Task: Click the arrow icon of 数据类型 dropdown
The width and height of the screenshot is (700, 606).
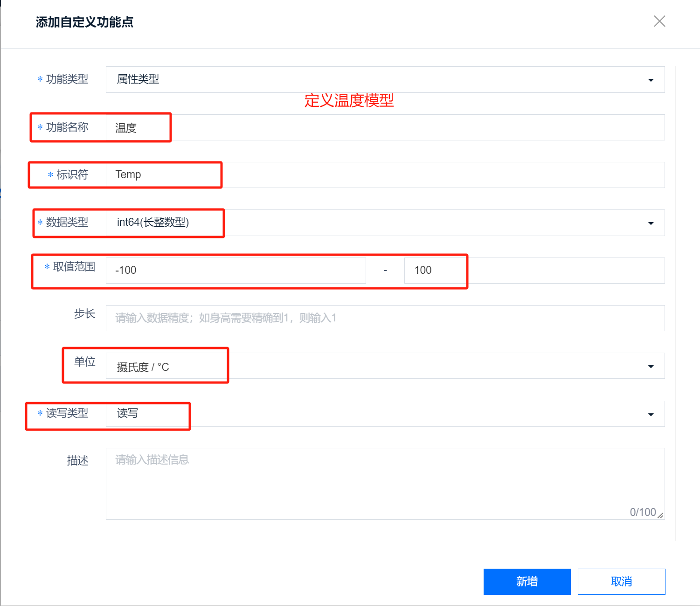Action: pos(651,223)
